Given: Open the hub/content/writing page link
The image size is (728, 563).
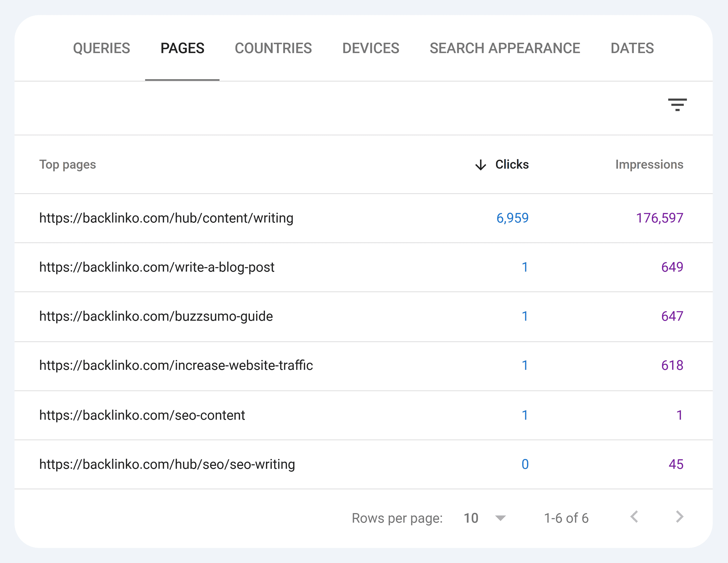Looking at the screenshot, I should 166,218.
